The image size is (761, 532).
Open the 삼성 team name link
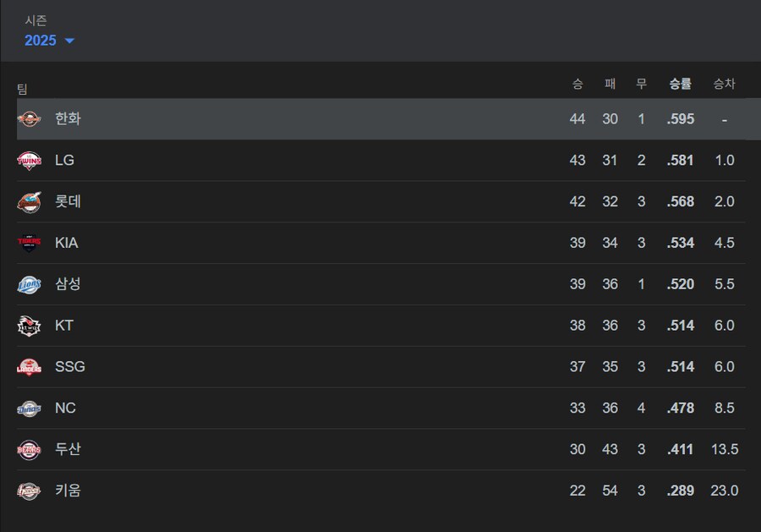68,284
